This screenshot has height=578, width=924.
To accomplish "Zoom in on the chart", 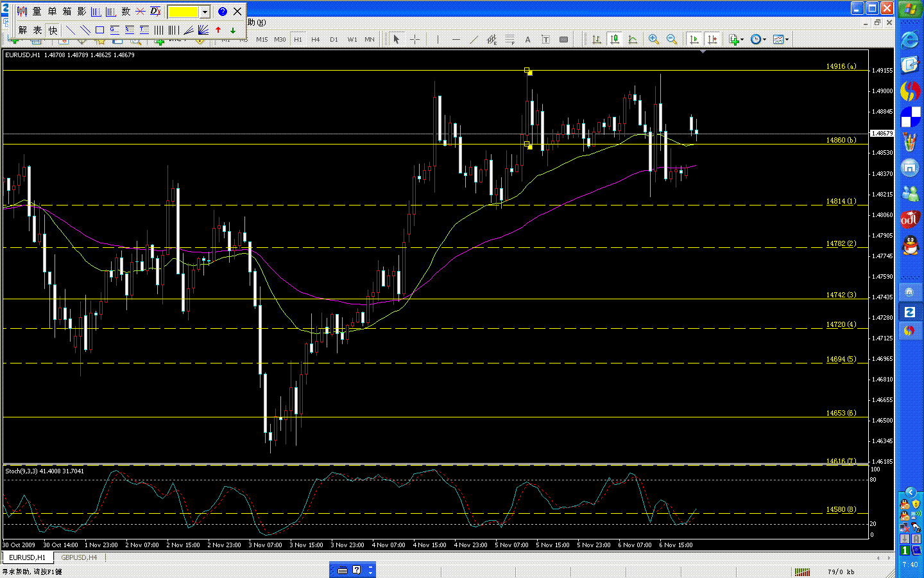I will (x=654, y=40).
